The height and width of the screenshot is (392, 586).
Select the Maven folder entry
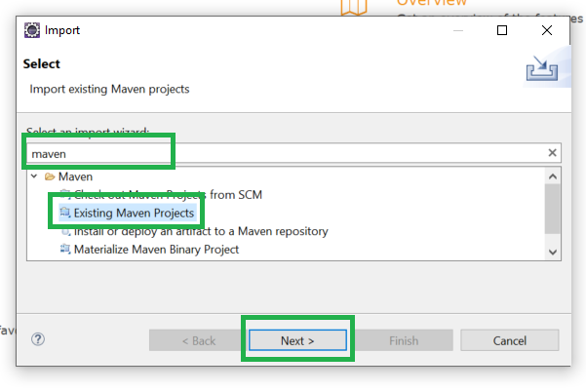pyautogui.click(x=75, y=176)
